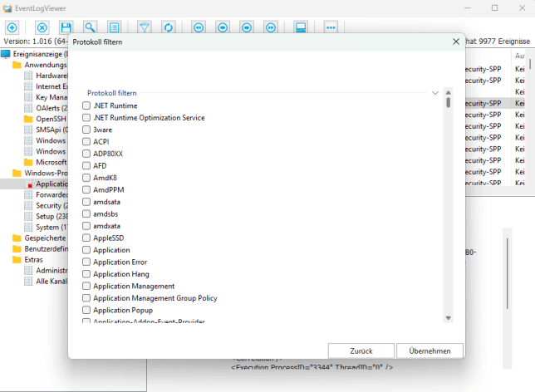The width and height of the screenshot is (535, 392).
Task: Close the Protokoll filtern dialog
Action: pos(455,41)
